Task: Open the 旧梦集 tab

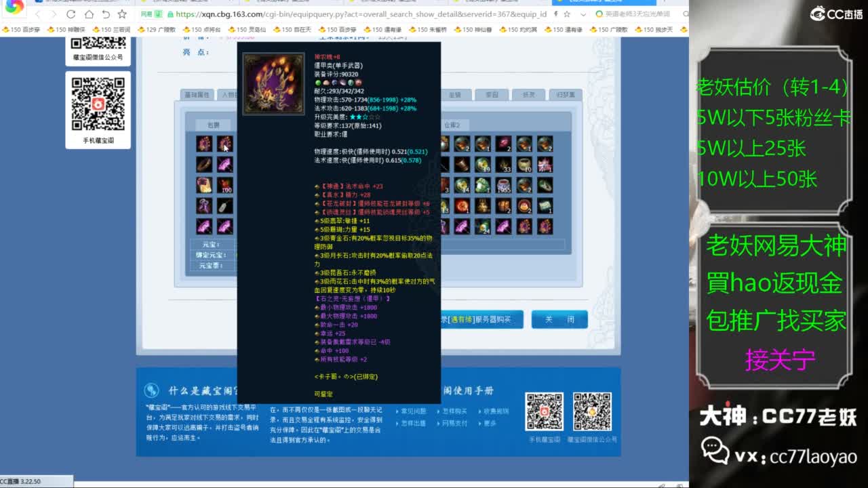Action: [x=565, y=95]
